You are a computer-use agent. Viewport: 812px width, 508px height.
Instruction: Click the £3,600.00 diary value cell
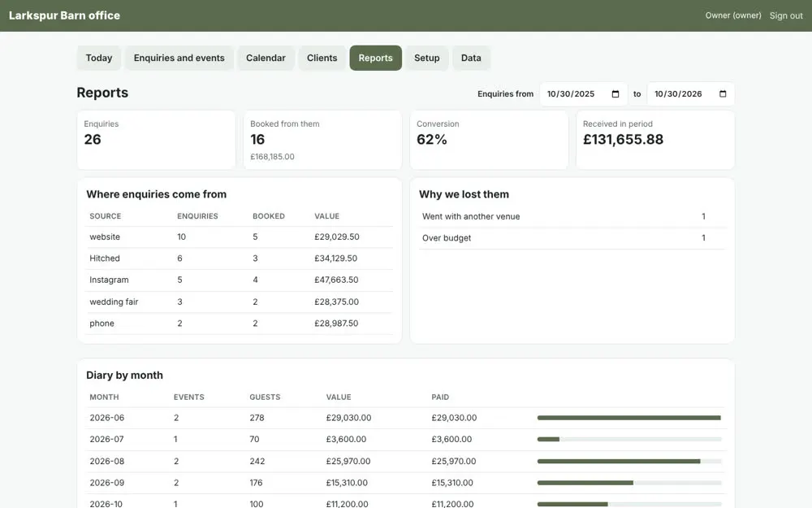coord(346,439)
